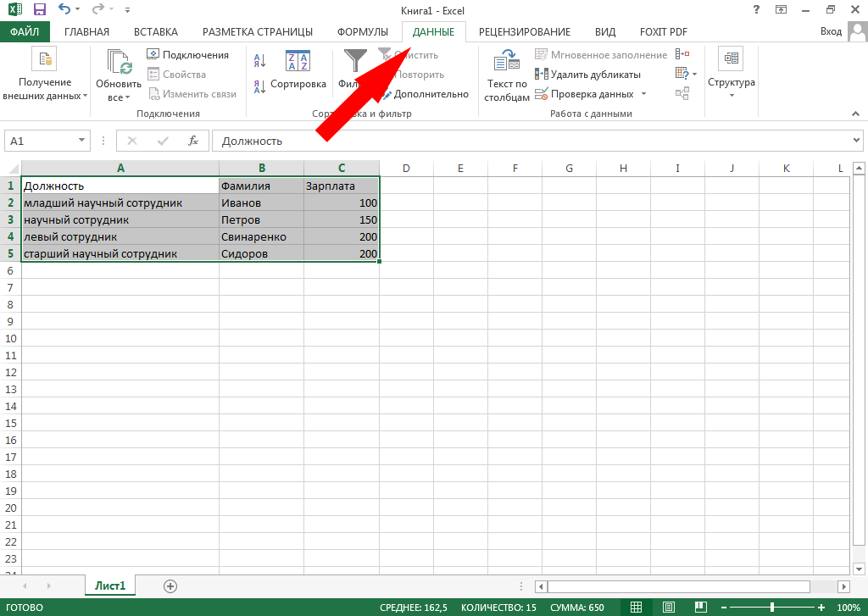Sort ascending A to Z icon
Screen dimensions: 868x616
(260, 60)
